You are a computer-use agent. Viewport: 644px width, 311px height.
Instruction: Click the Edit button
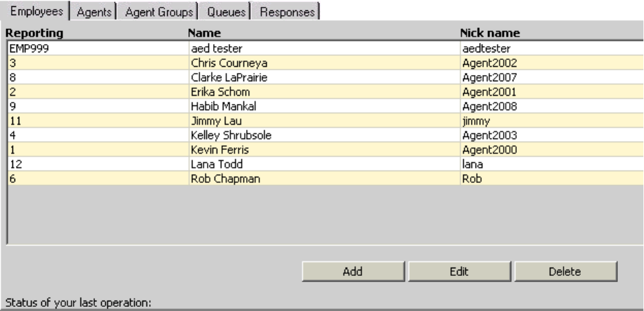point(458,272)
